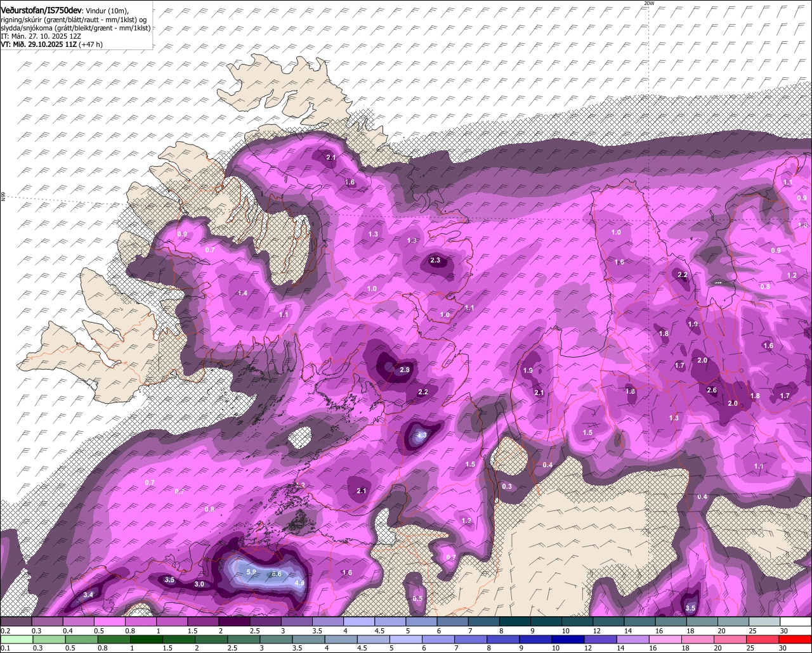The image size is (812, 653).
Task: Click the 2.6 precipitation value on the map
Action: click(x=712, y=391)
